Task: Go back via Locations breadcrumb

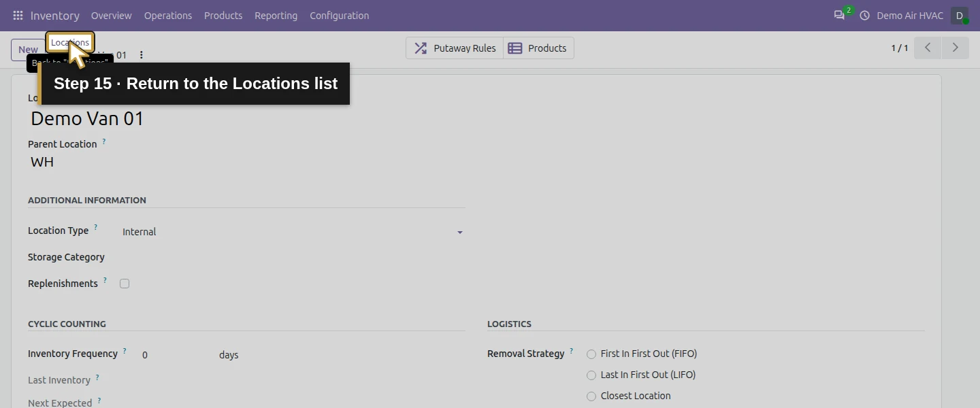Action: (70, 42)
